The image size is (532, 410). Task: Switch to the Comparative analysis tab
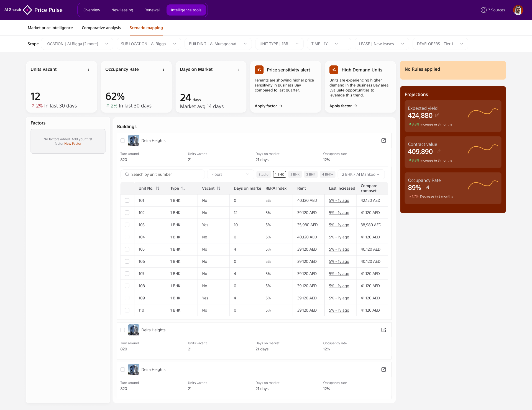tap(101, 28)
